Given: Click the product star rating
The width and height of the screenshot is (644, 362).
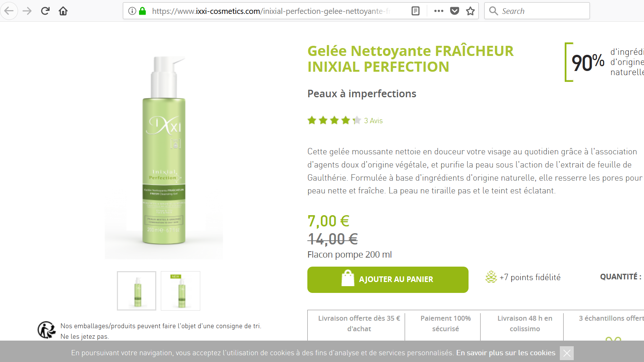Looking at the screenshot, I should [334, 121].
